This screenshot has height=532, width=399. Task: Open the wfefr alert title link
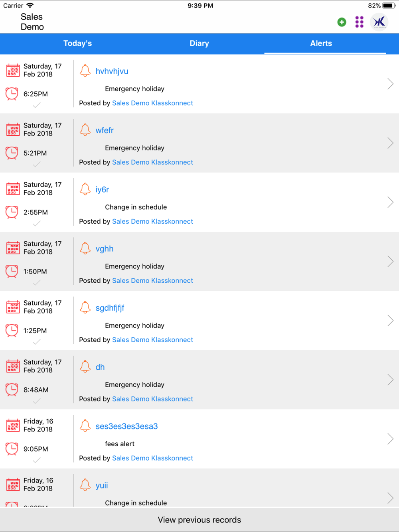click(105, 130)
